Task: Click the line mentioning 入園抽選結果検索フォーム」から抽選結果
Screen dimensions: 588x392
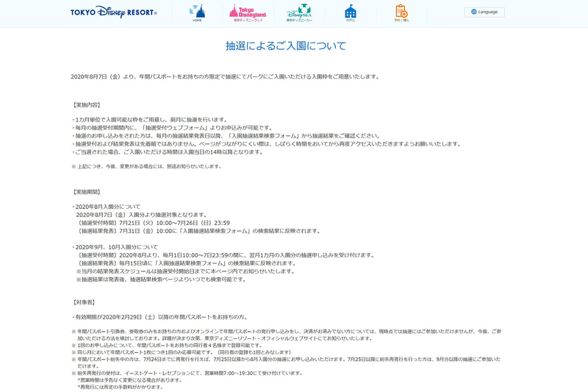Action: 226,136
